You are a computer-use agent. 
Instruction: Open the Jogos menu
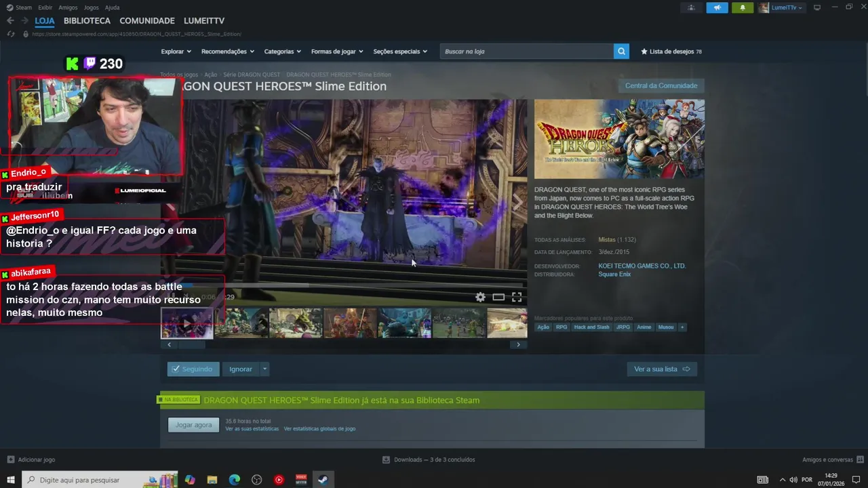coord(91,7)
